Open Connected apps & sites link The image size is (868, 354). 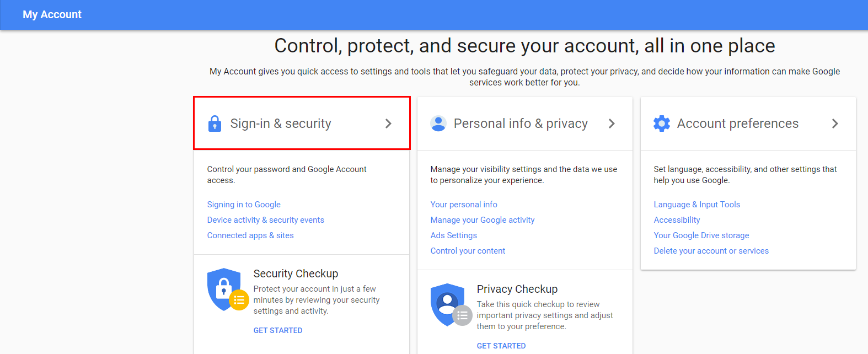pos(250,235)
